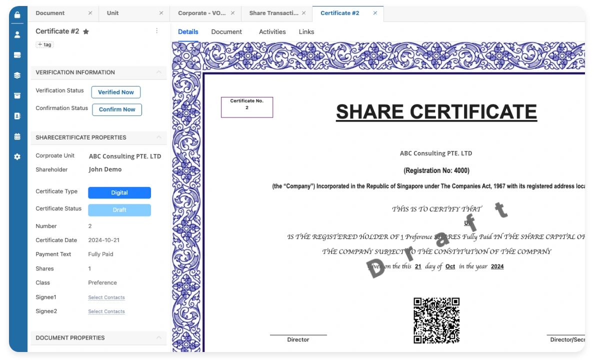Switch to the Activities tab
Viewport: 594px width, 364px height.
(x=272, y=31)
